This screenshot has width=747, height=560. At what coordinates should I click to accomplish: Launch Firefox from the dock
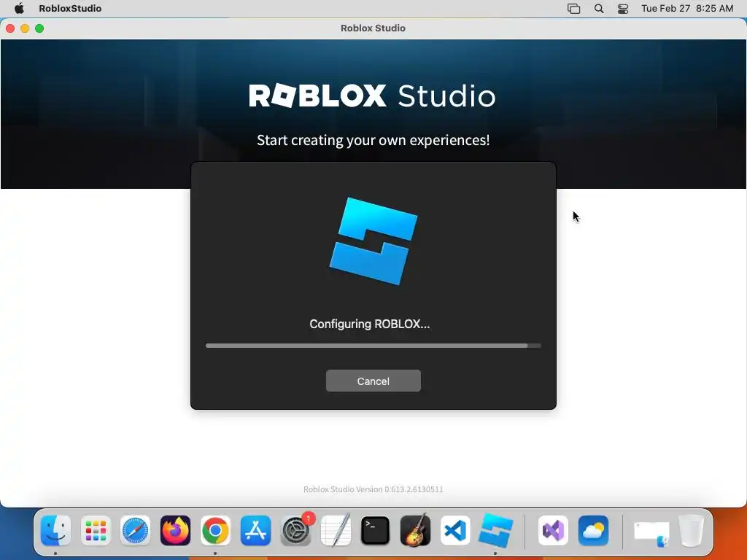pos(175,531)
